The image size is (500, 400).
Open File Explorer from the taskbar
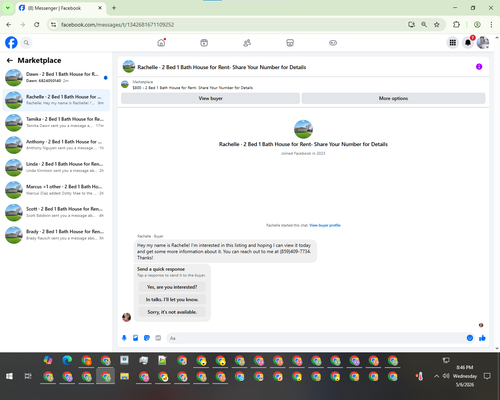pos(125,377)
